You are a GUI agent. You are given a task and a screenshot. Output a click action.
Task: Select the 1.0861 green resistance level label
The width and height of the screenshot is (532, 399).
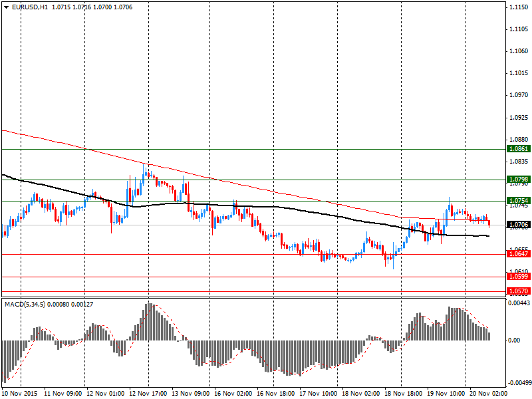(x=519, y=149)
